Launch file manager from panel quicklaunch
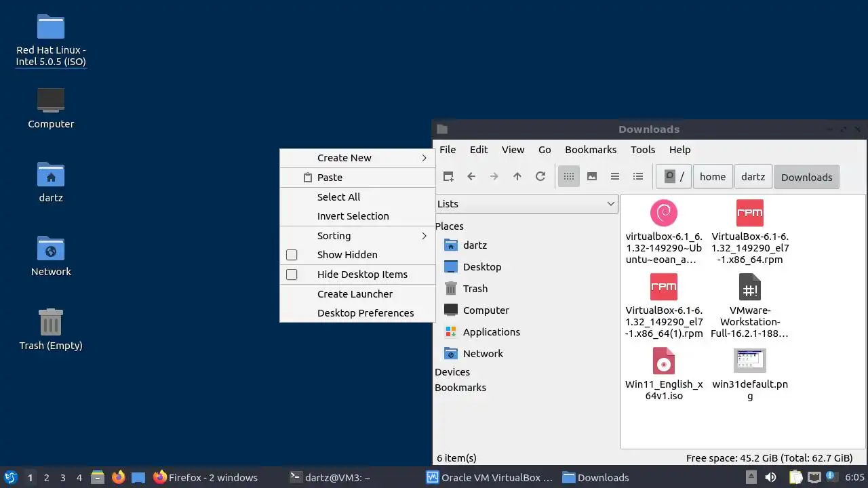Screen dimensions: 868x488 98,477
